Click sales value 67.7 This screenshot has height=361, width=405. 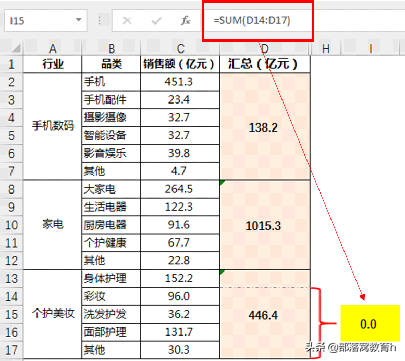(180, 243)
